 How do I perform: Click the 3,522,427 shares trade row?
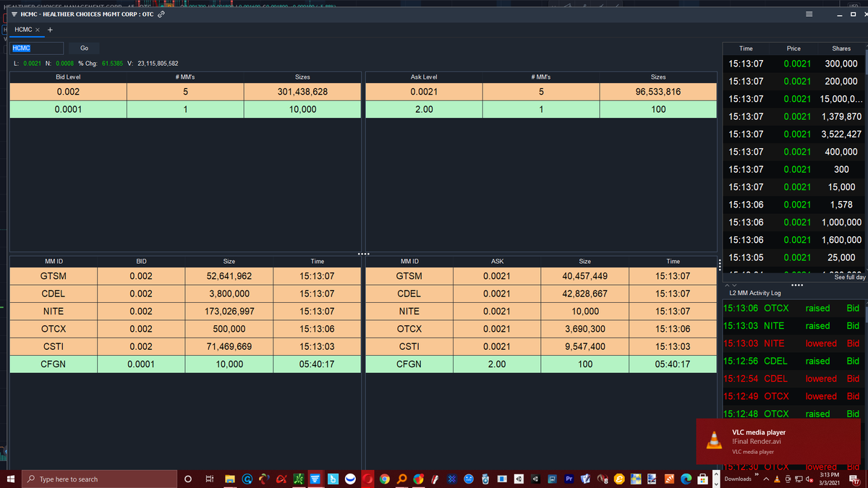796,134
